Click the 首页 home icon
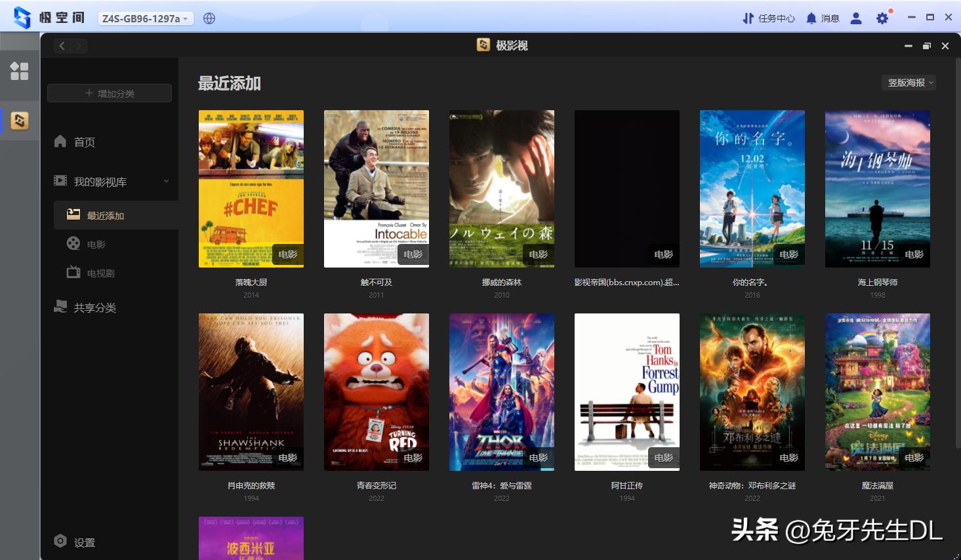 (60, 141)
